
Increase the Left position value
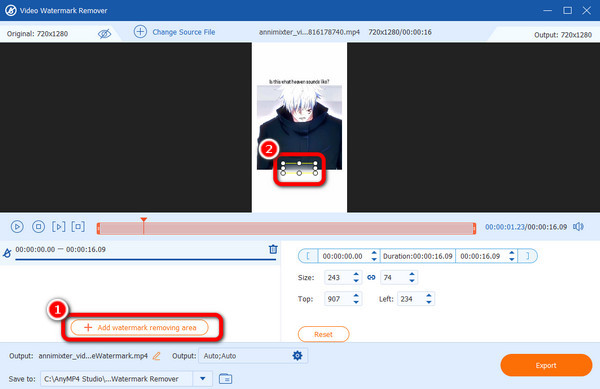pyautogui.click(x=429, y=296)
